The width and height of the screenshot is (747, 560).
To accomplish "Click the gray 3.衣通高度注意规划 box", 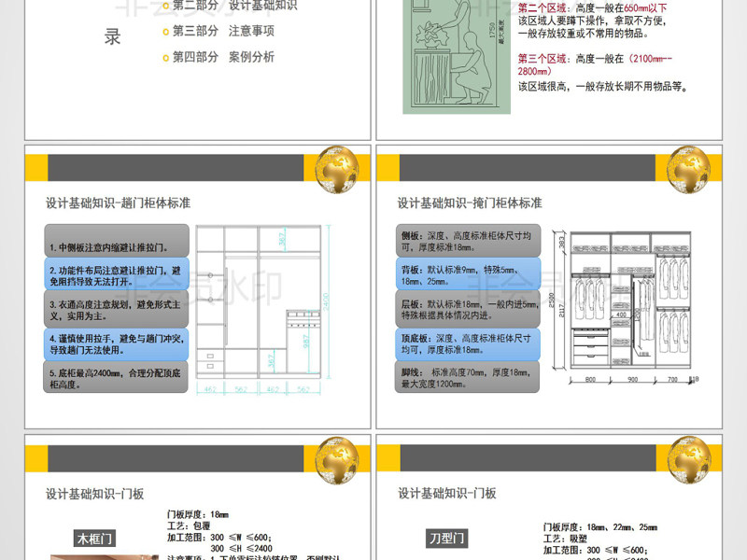I will [117, 309].
